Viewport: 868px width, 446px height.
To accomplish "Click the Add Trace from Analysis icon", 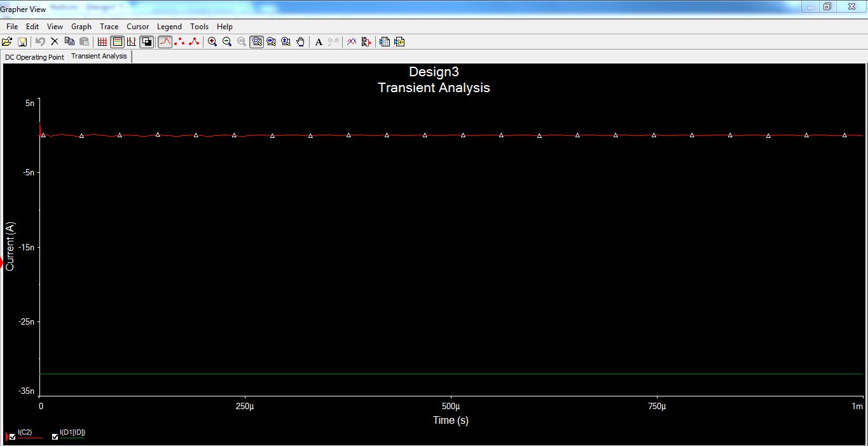I will tap(366, 42).
